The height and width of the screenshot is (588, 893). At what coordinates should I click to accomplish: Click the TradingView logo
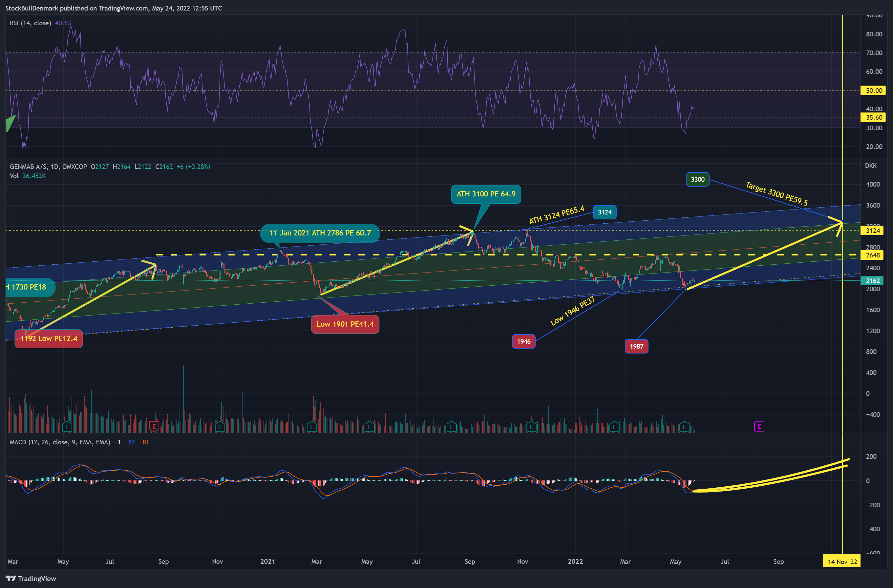pyautogui.click(x=31, y=578)
